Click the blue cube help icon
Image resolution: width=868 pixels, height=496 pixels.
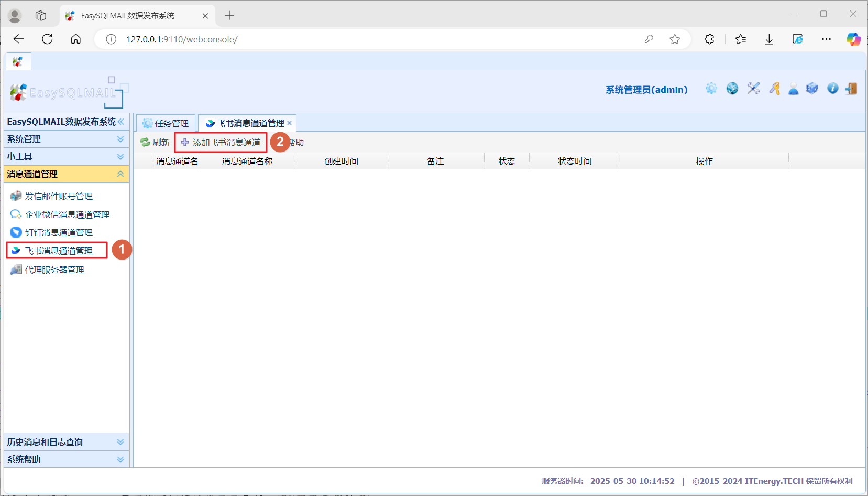pyautogui.click(x=812, y=89)
